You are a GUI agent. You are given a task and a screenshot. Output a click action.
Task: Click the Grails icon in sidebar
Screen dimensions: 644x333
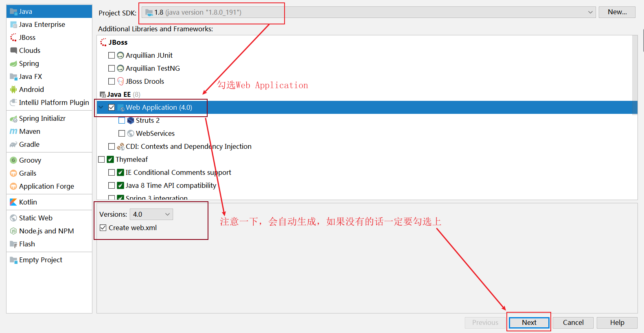(13, 173)
